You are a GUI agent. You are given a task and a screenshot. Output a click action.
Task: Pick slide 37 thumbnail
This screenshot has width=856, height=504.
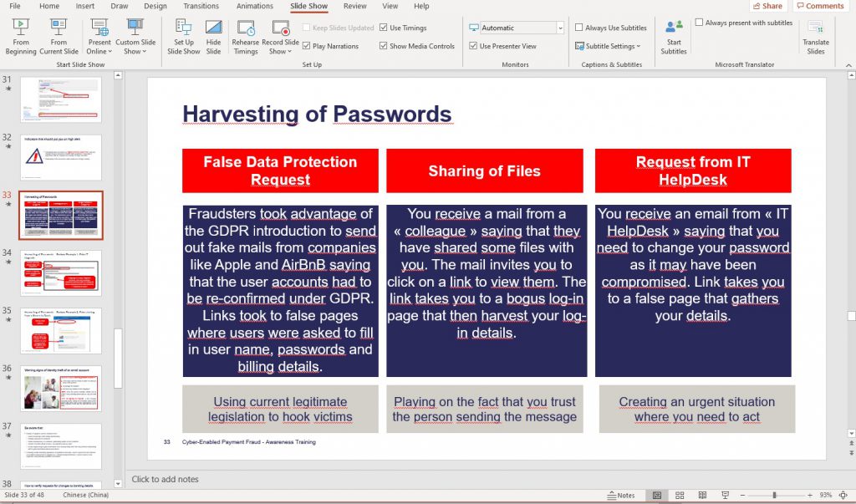click(x=60, y=446)
